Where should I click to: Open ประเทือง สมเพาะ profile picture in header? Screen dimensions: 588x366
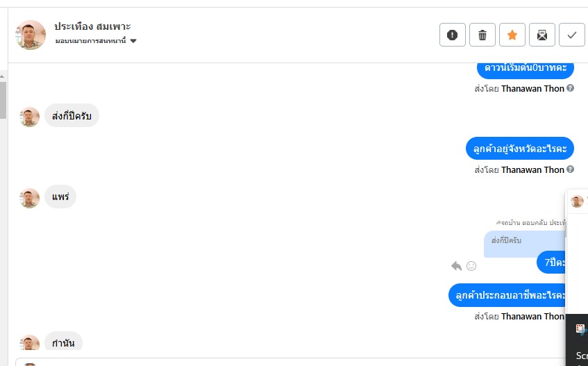(x=31, y=35)
